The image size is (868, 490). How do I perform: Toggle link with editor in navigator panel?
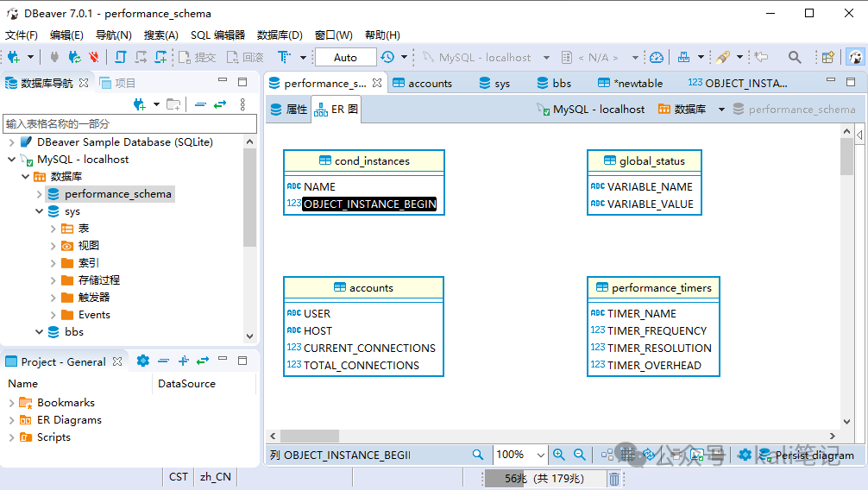220,104
